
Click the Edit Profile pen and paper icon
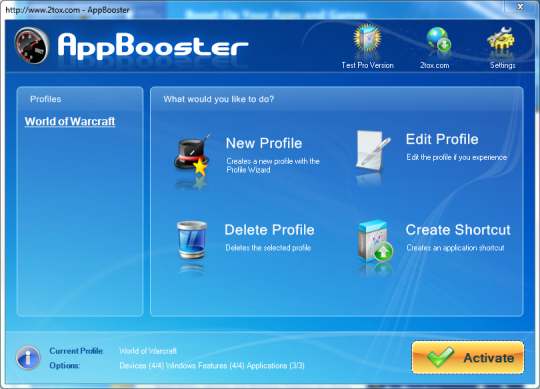[x=373, y=150]
